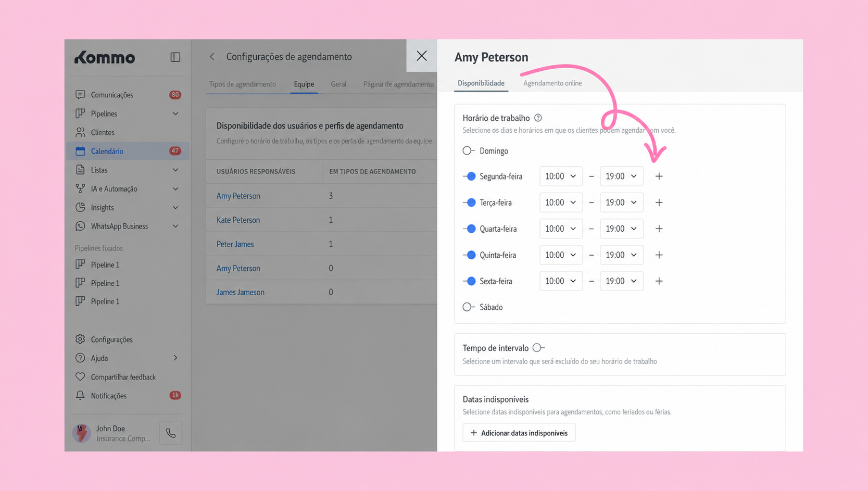The image size is (868, 491).
Task: Open the Comunicações chat icon
Action: (80, 95)
